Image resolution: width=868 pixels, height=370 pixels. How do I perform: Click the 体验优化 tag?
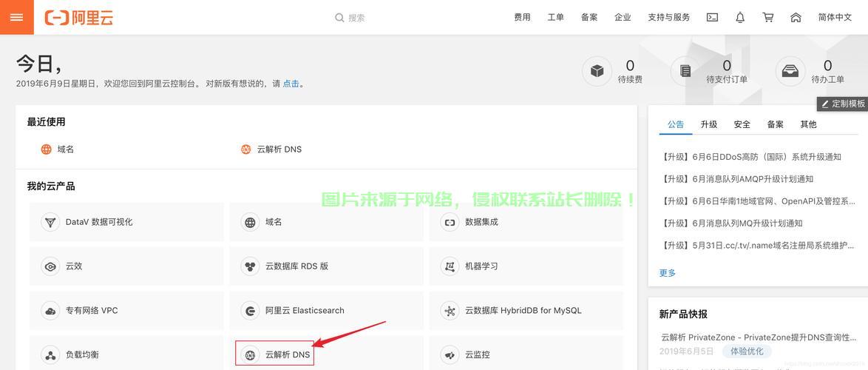(747, 351)
